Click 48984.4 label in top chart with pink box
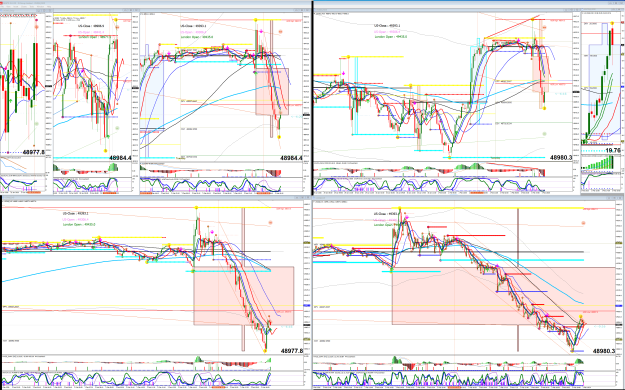 click(291, 158)
